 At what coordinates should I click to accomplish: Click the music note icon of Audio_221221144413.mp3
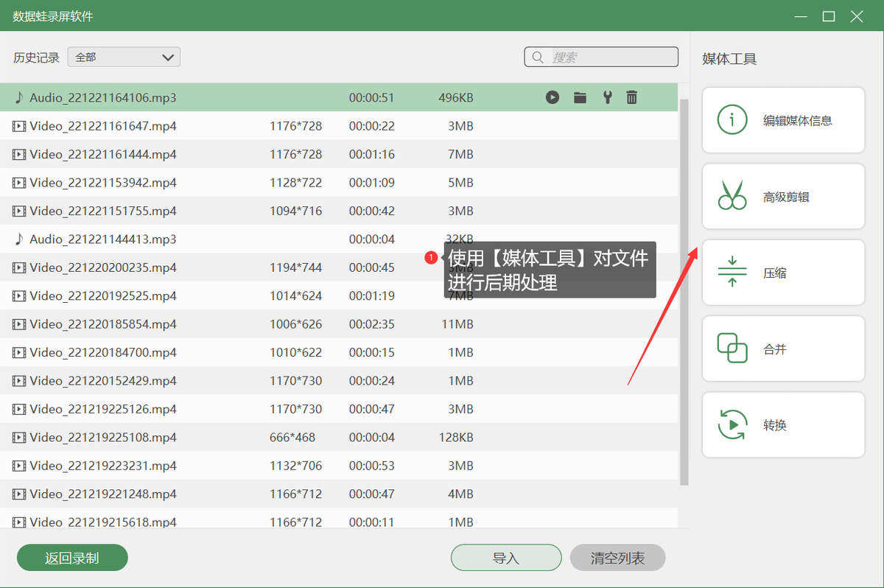pos(19,239)
